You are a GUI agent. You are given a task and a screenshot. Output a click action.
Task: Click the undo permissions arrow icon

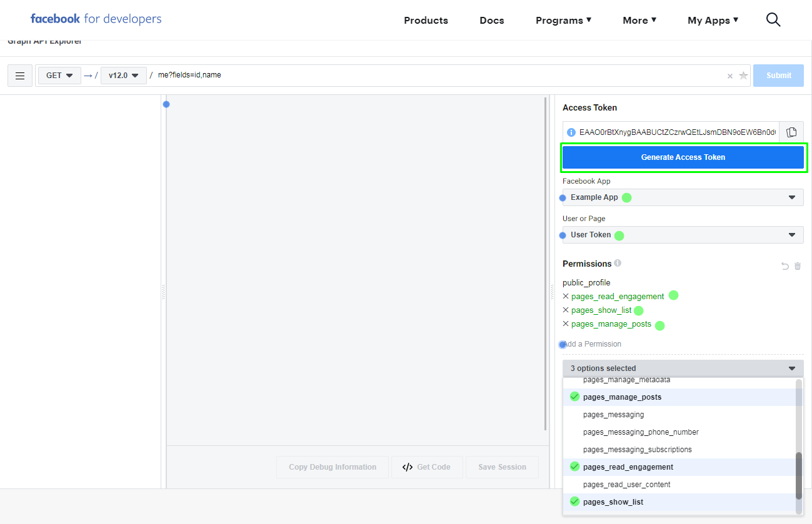point(785,266)
